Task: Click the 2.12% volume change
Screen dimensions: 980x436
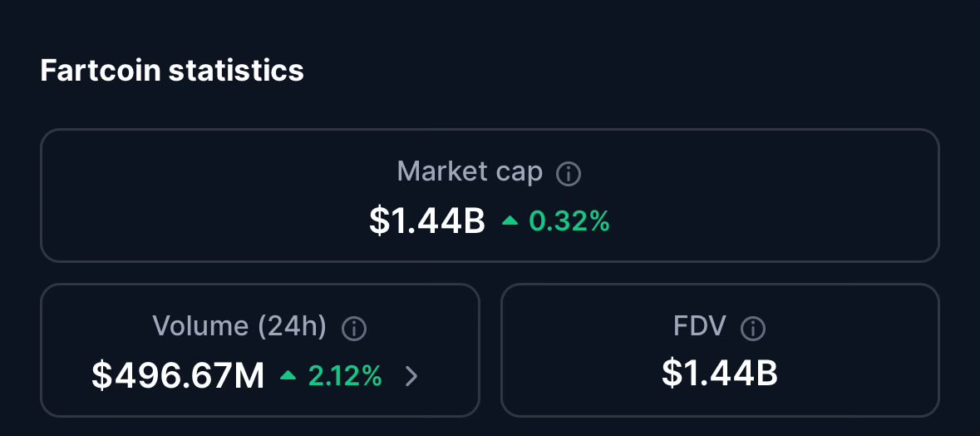Action: point(345,376)
